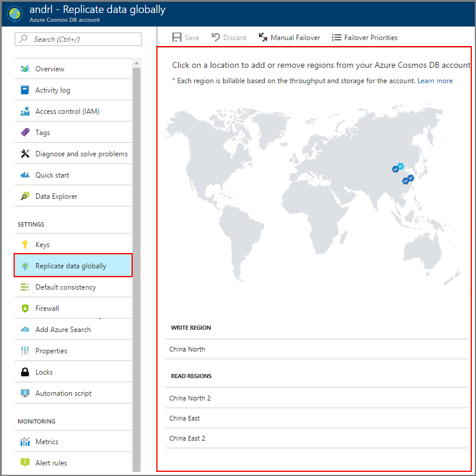Open Failover Priorities from the toolbar

click(x=365, y=38)
